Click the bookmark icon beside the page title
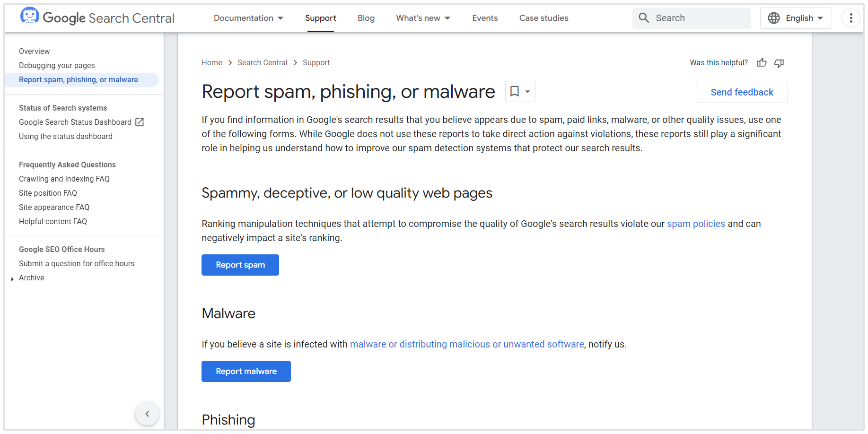The image size is (868, 434). (x=515, y=91)
